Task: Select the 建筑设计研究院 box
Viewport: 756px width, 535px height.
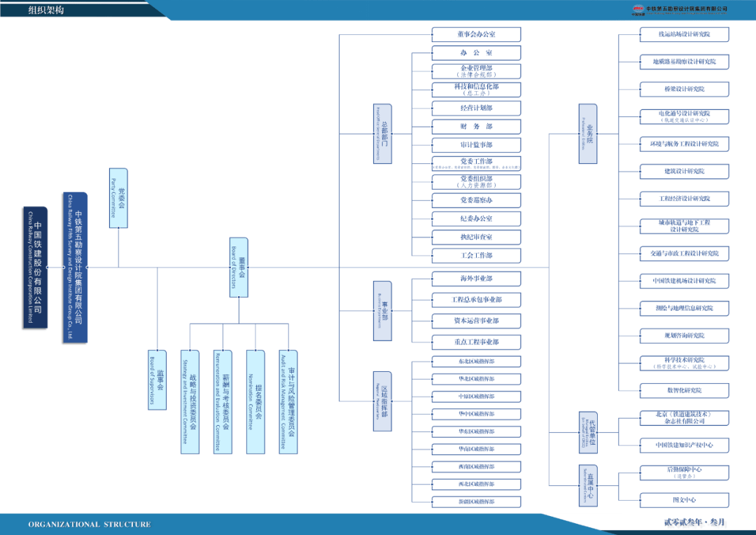Action: click(684, 172)
